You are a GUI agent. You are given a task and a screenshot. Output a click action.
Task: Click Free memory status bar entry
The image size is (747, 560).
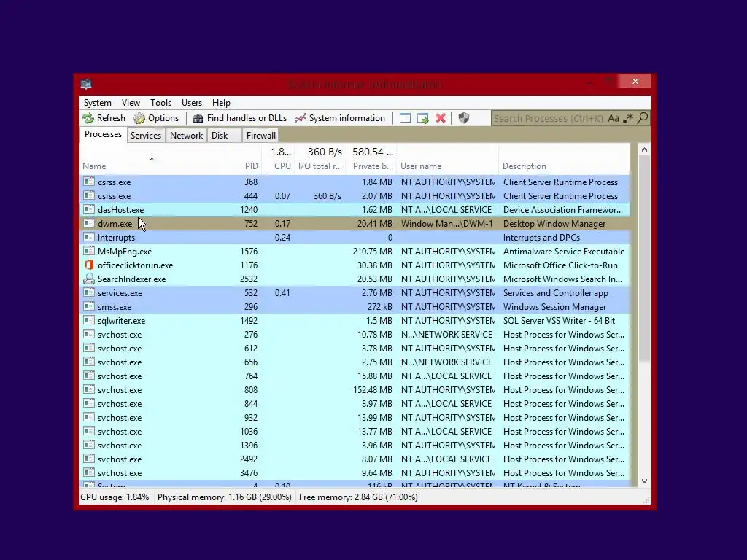click(358, 497)
